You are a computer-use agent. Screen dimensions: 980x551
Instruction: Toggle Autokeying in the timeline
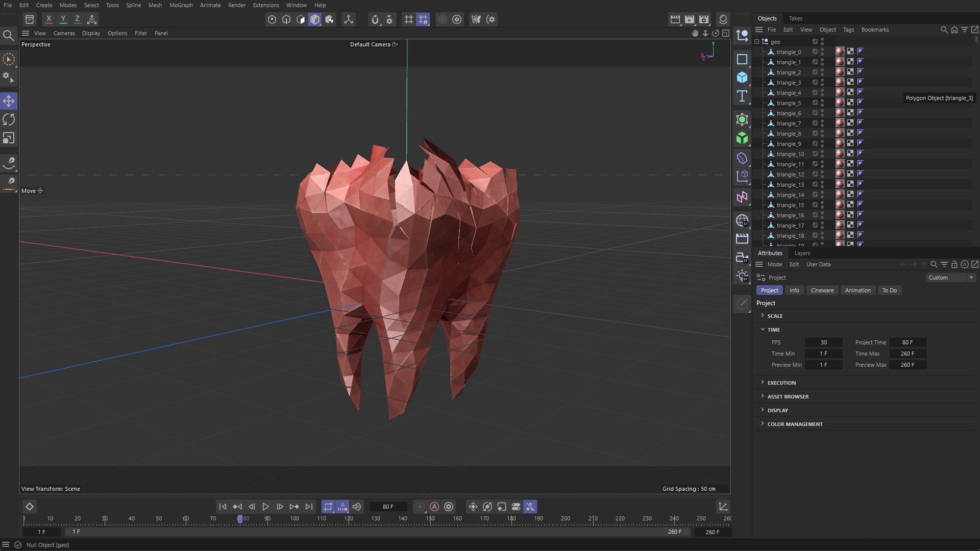coord(434,507)
